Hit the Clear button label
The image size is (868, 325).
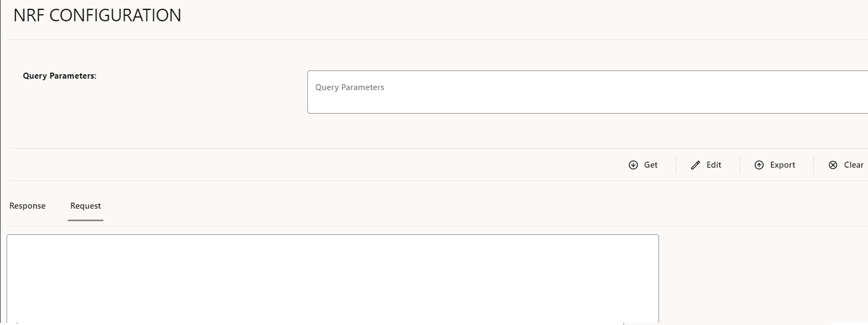point(854,165)
